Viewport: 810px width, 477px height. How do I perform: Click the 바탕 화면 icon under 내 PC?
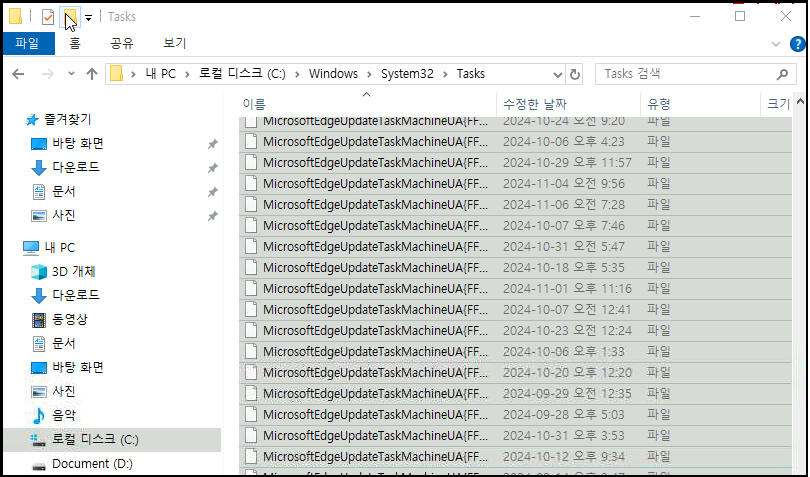pyautogui.click(x=39, y=368)
